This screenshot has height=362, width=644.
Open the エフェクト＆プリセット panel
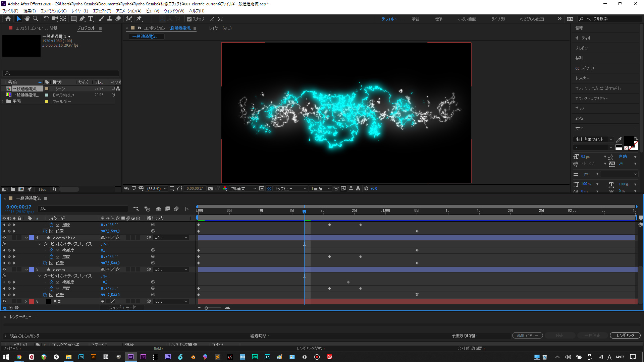pos(591,99)
